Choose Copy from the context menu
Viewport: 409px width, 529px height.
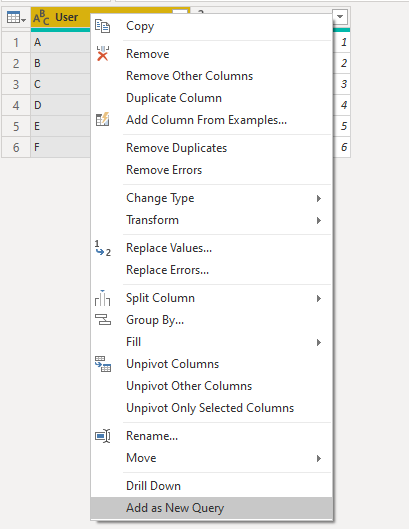[211, 26]
